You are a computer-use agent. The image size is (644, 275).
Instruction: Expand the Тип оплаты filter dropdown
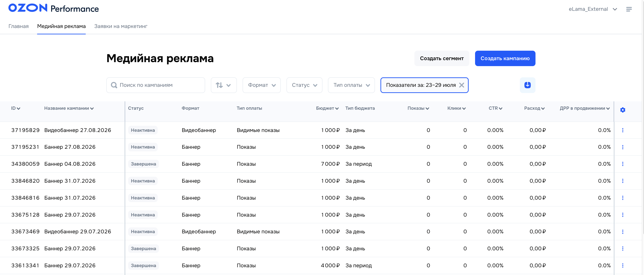(351, 85)
